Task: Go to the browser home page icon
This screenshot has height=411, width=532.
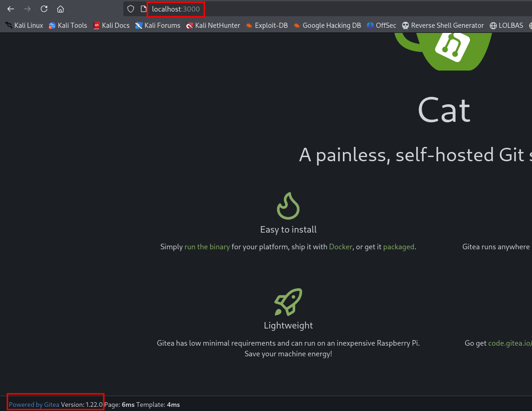Action: point(60,9)
